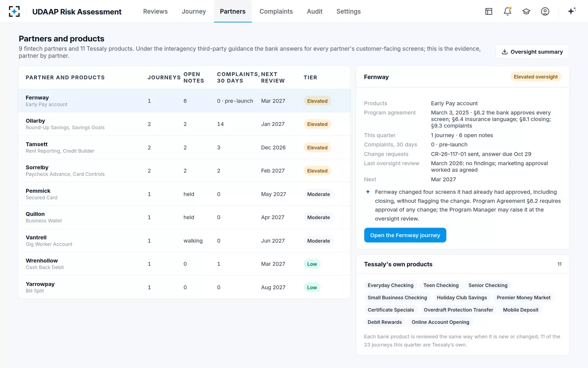Click the Open Notes column header
Image resolution: width=588 pixels, height=368 pixels.
coord(194,77)
